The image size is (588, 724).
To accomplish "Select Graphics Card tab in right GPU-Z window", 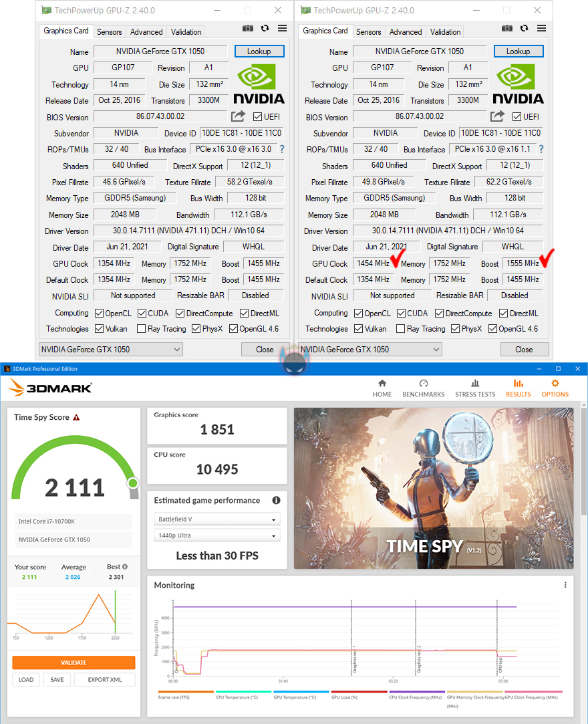I will coord(325,31).
